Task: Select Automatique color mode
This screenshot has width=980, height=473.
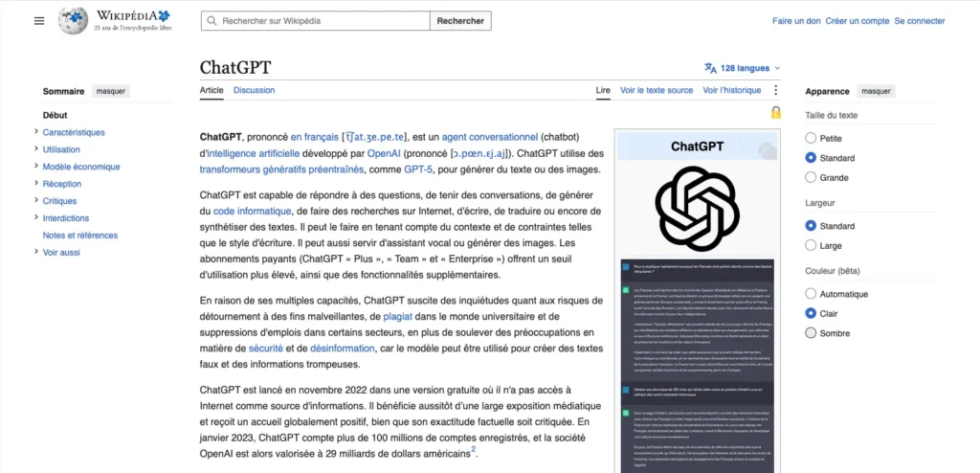Action: [x=811, y=294]
